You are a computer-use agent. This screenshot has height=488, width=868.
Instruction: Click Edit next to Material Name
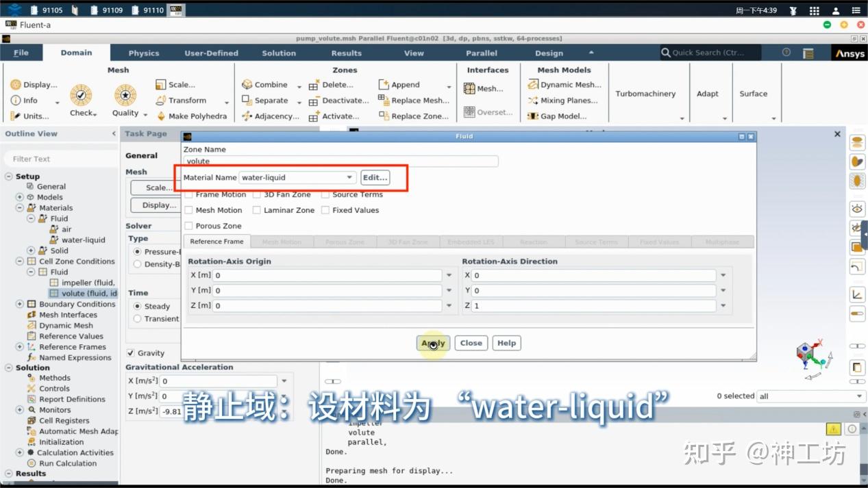click(x=375, y=177)
